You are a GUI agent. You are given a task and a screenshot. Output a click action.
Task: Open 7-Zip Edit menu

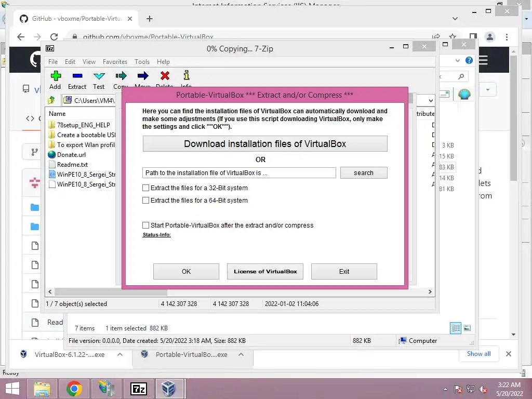(x=70, y=62)
